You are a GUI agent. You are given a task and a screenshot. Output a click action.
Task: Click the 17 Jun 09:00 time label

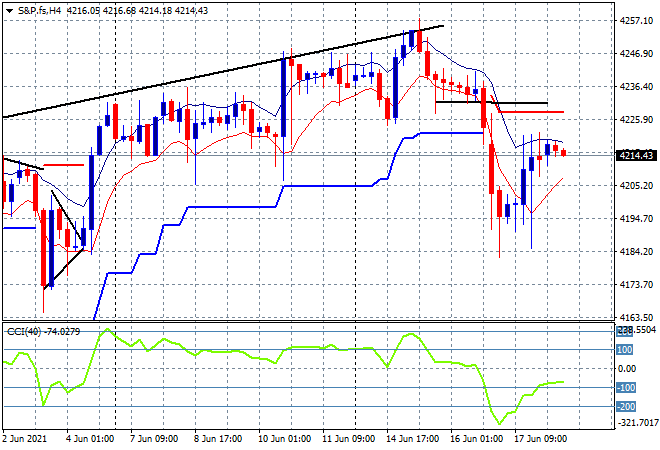(541, 439)
